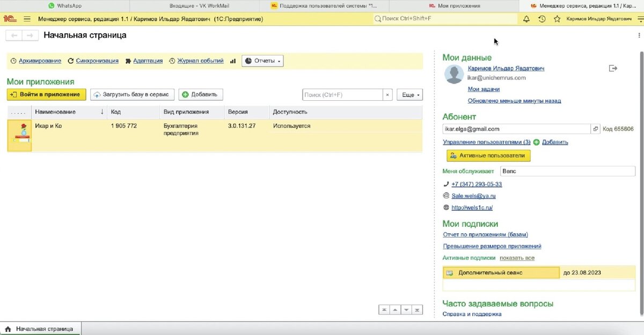Jump to first row arrow button

click(384, 310)
